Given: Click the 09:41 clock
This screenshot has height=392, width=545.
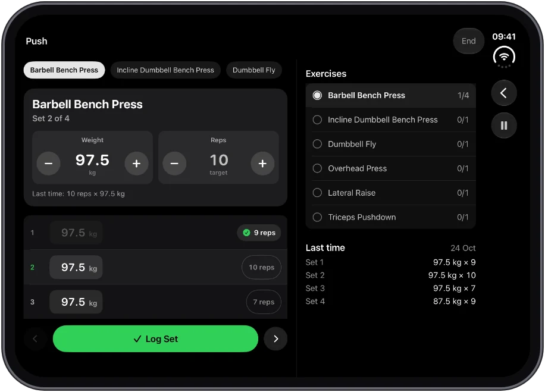Looking at the screenshot, I should (504, 36).
